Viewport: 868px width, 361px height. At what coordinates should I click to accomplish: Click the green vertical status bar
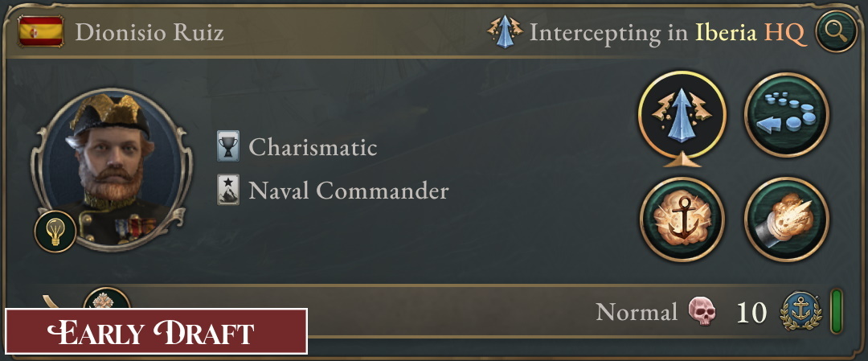(x=837, y=311)
